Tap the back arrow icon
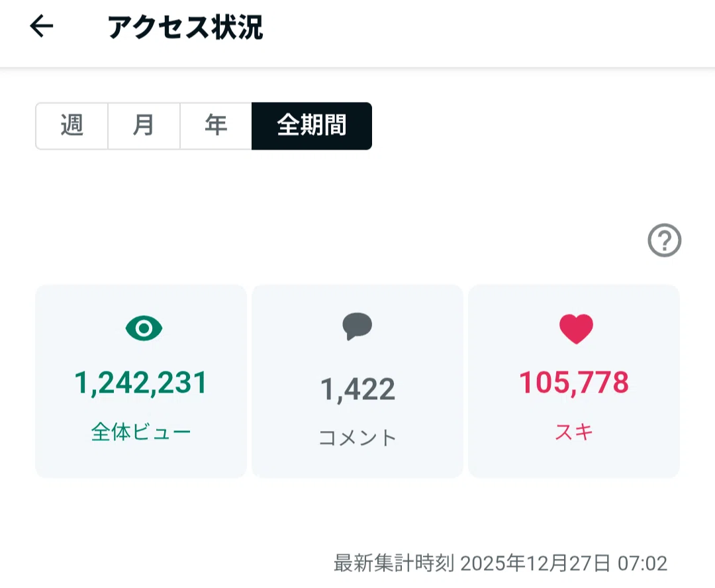Viewport: 715px width, 588px height. [x=42, y=26]
